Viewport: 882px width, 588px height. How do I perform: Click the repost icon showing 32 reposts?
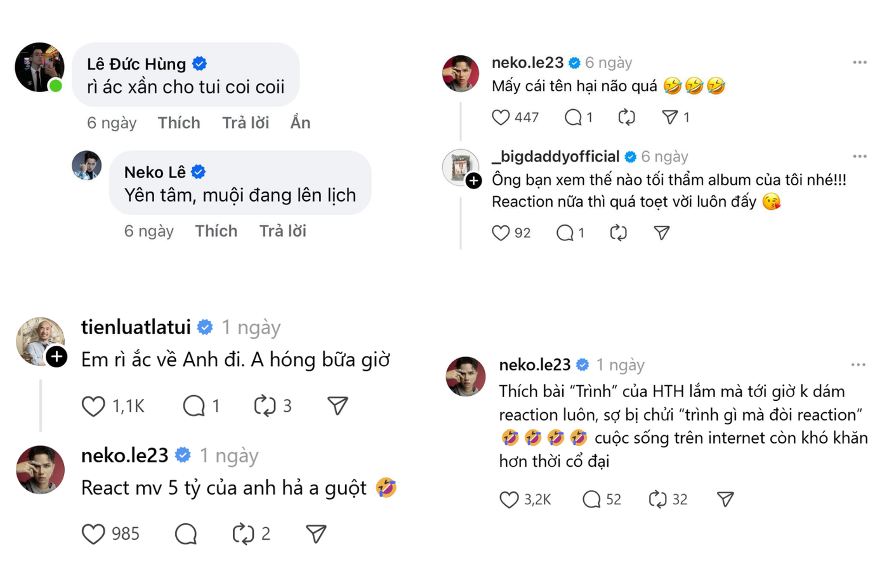click(658, 499)
